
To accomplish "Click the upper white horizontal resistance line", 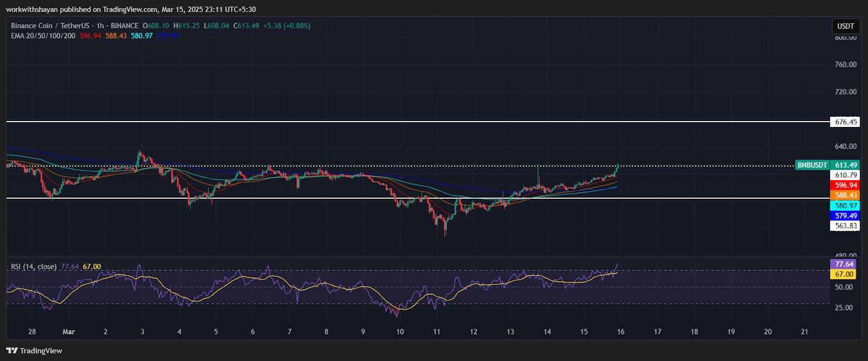I will pyautogui.click(x=380, y=122).
